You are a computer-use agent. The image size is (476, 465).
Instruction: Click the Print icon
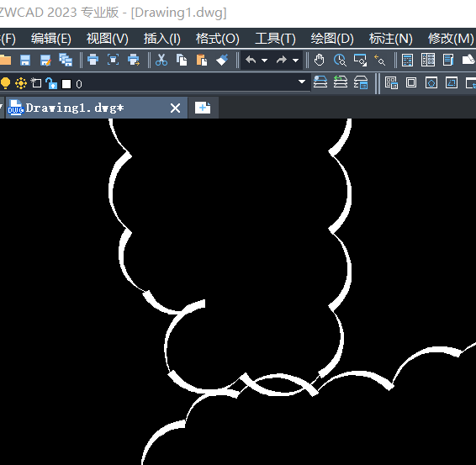point(93,60)
